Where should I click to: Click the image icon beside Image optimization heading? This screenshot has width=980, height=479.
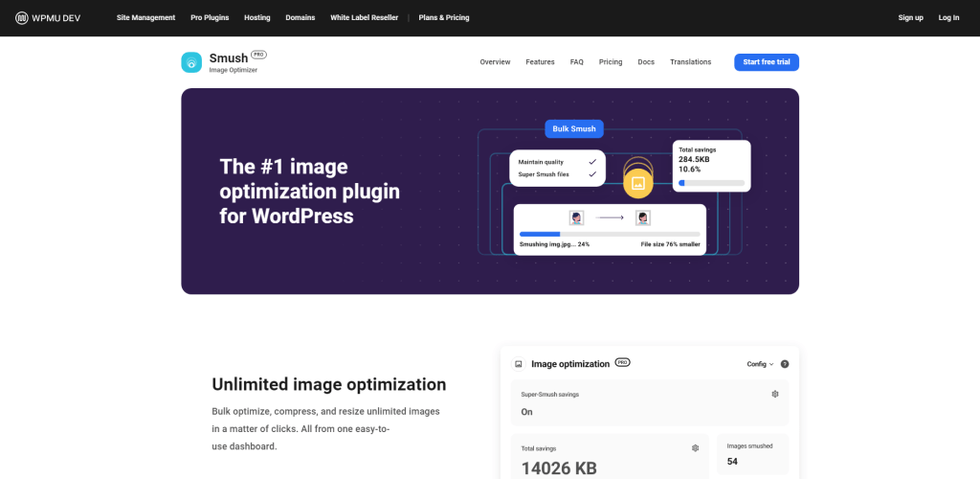[518, 364]
